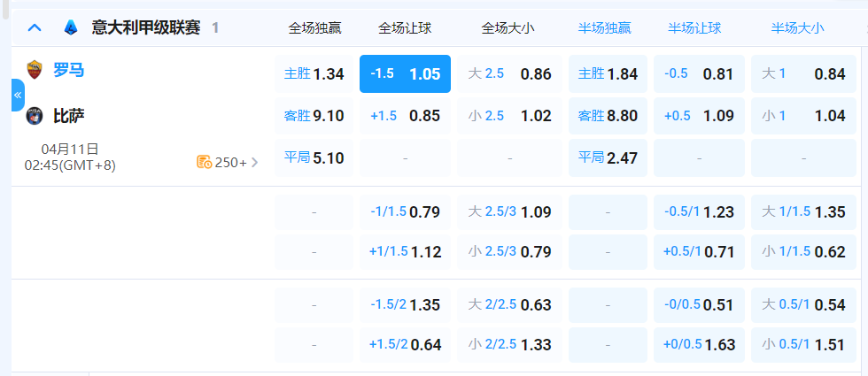This screenshot has width=868, height=376.
Task: Bet on full-time 平局 5.10
Action: 314,158
